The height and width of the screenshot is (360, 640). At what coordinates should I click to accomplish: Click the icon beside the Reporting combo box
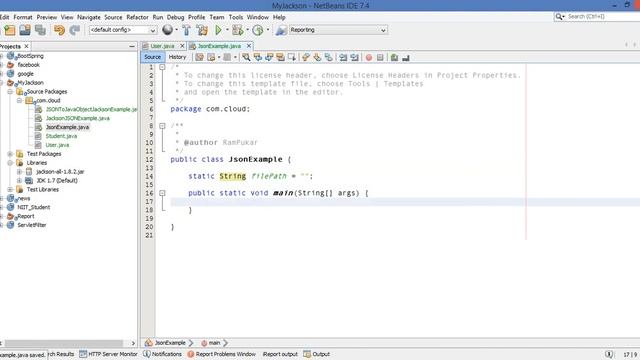281,30
